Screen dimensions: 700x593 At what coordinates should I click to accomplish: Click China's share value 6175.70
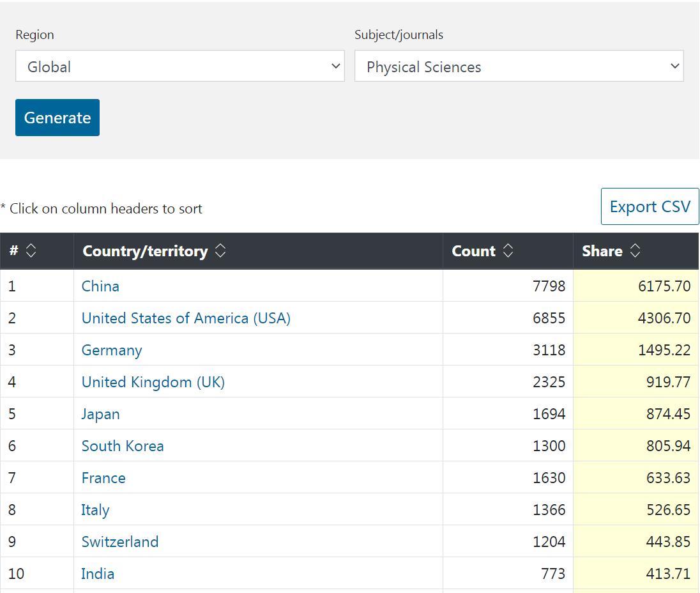click(x=664, y=286)
